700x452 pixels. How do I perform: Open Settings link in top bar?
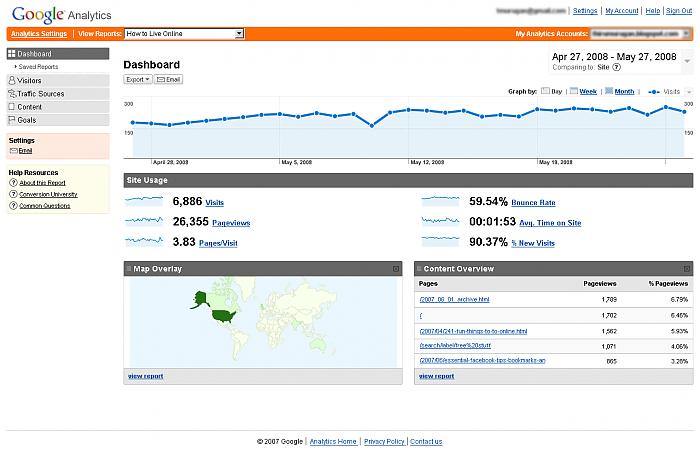585,11
